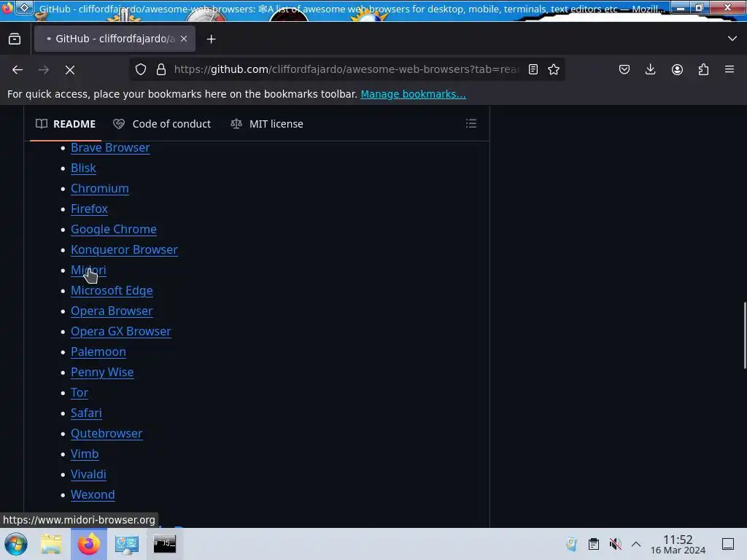Go back to the previous page
This screenshot has height=560, width=747.
tap(18, 69)
